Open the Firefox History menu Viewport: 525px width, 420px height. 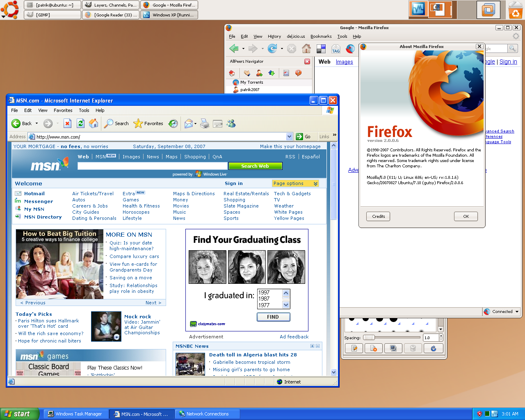274,37
